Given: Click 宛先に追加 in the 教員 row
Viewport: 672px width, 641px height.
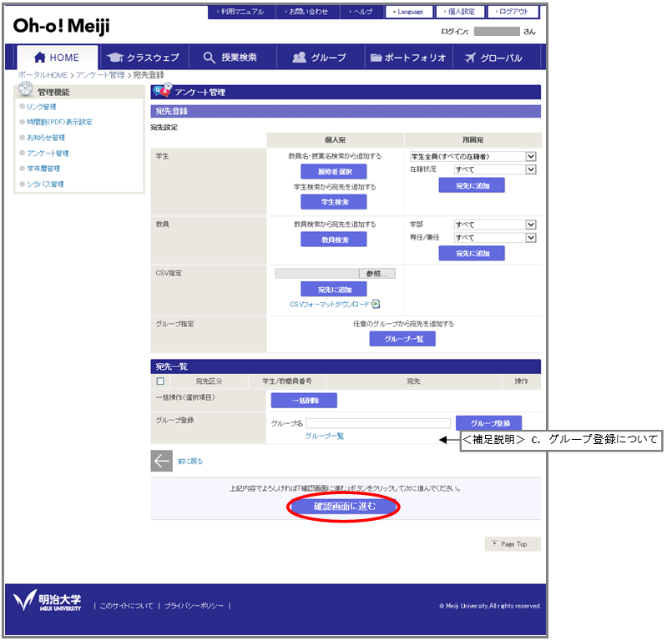Looking at the screenshot, I should point(472,253).
